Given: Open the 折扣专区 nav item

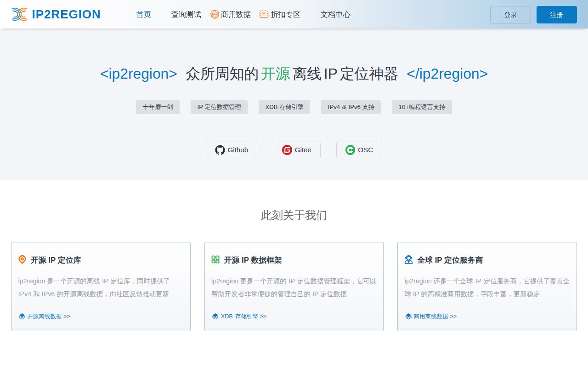Looking at the screenshot, I should (286, 14).
